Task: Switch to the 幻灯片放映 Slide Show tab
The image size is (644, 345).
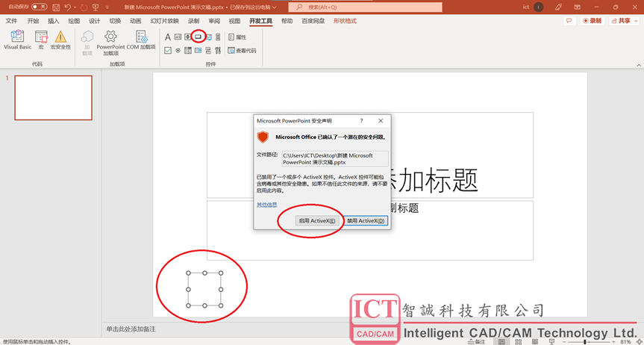Action: [x=164, y=21]
